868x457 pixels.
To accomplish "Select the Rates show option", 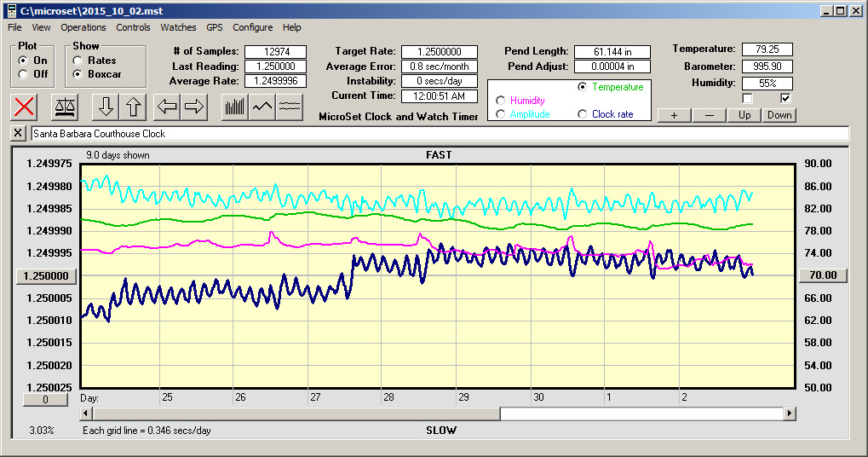I will click(x=78, y=60).
